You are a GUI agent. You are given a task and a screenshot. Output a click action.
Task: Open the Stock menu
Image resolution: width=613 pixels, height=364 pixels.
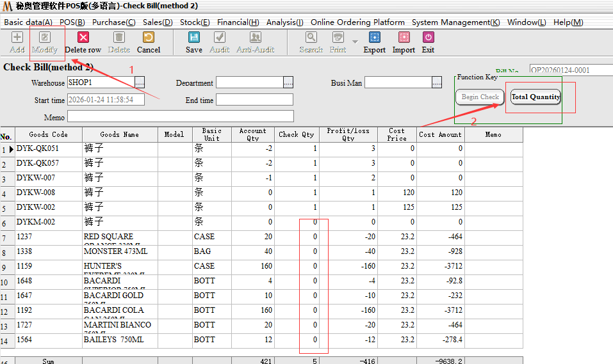(x=193, y=22)
